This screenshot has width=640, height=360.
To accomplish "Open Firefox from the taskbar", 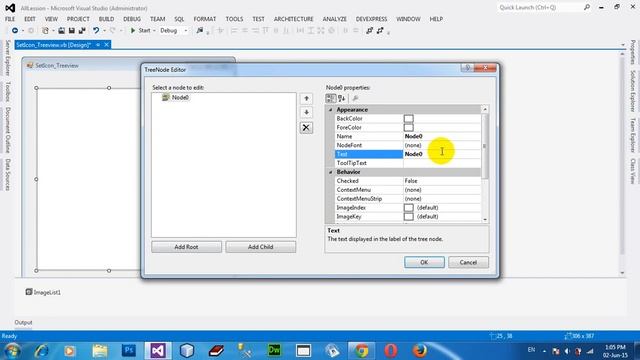I will click(420, 351).
